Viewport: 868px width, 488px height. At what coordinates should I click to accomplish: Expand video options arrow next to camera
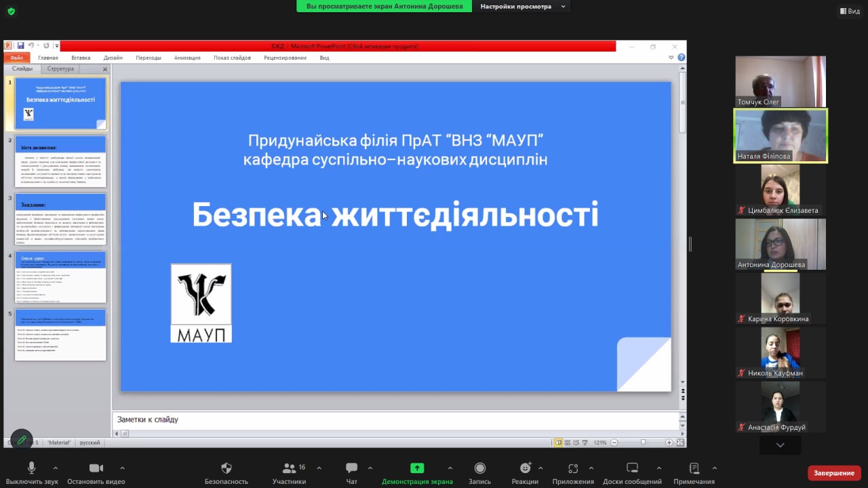click(x=122, y=468)
